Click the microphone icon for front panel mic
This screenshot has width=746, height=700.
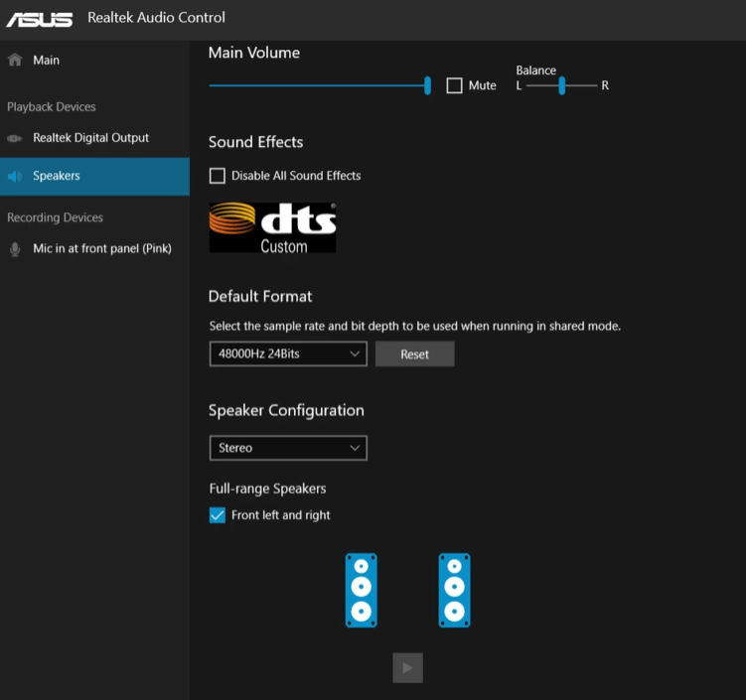[15, 249]
